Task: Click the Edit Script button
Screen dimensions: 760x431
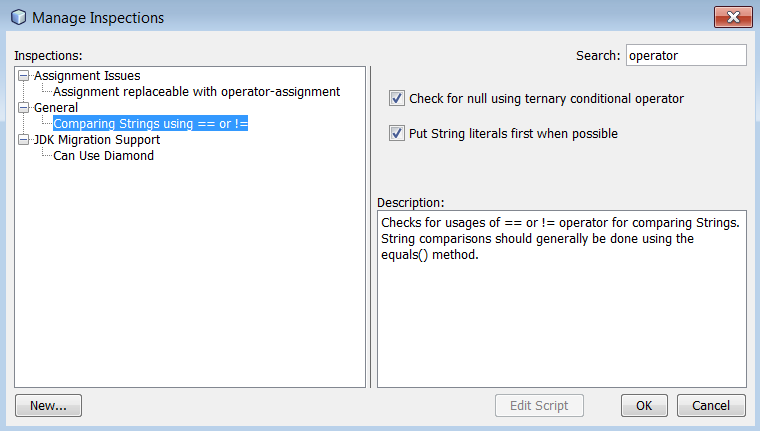Action: pyautogui.click(x=539, y=405)
